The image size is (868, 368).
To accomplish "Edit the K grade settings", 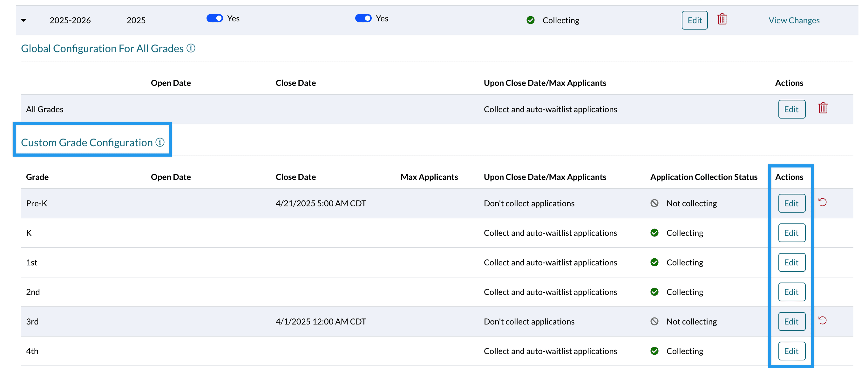I will point(791,233).
